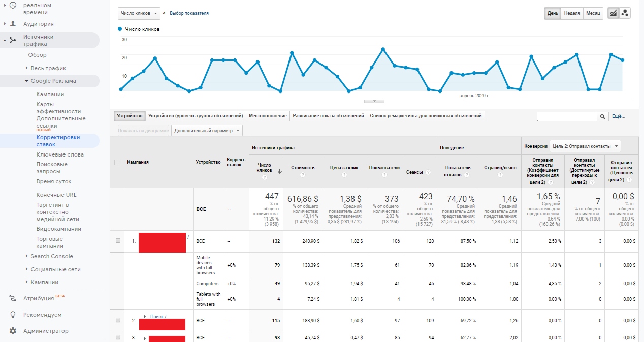Click the traffic sources branch icon
This screenshot has height=342, width=644.
[13, 40]
